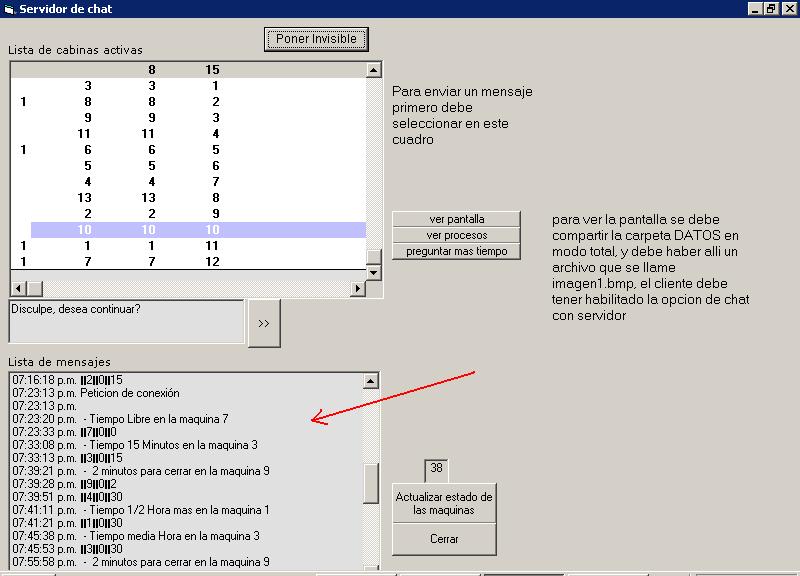Viewport: 800px width, 576px height.
Task: Click Actualizar estado de las maquinas
Action: coord(444,503)
